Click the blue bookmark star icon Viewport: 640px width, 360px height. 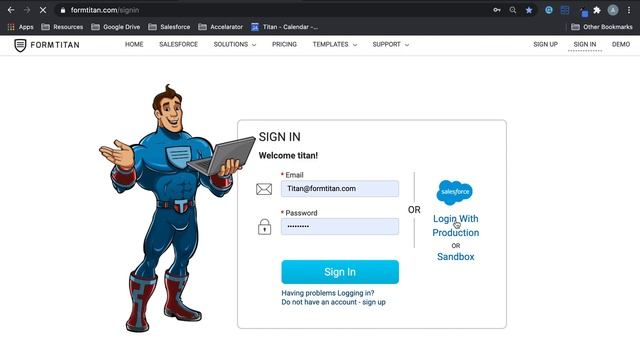(x=529, y=10)
